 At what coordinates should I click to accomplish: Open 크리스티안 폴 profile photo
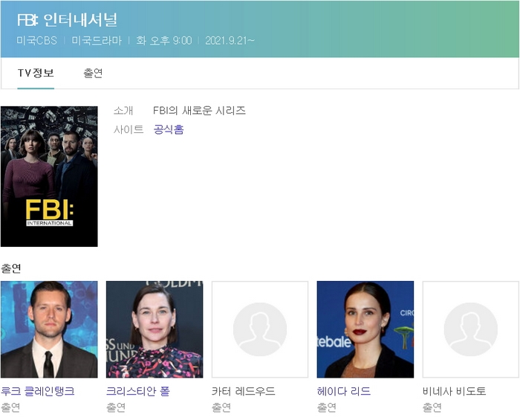pyautogui.click(x=155, y=329)
